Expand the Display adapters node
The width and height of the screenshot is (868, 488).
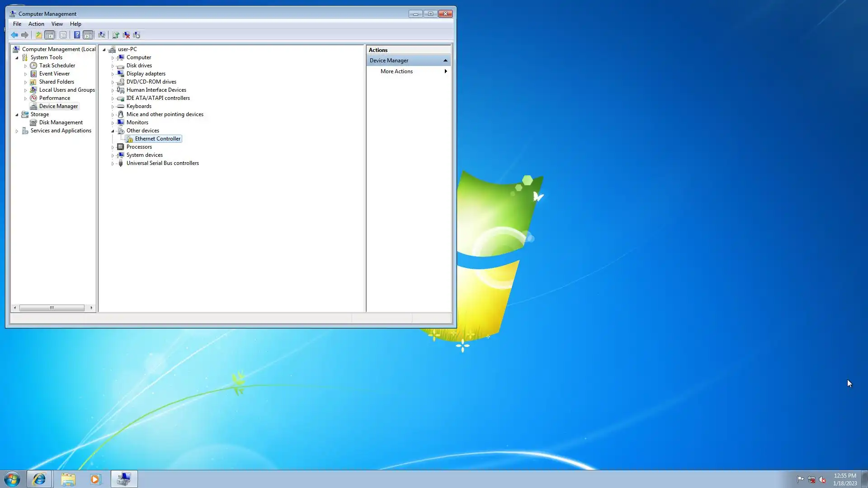pyautogui.click(x=113, y=74)
